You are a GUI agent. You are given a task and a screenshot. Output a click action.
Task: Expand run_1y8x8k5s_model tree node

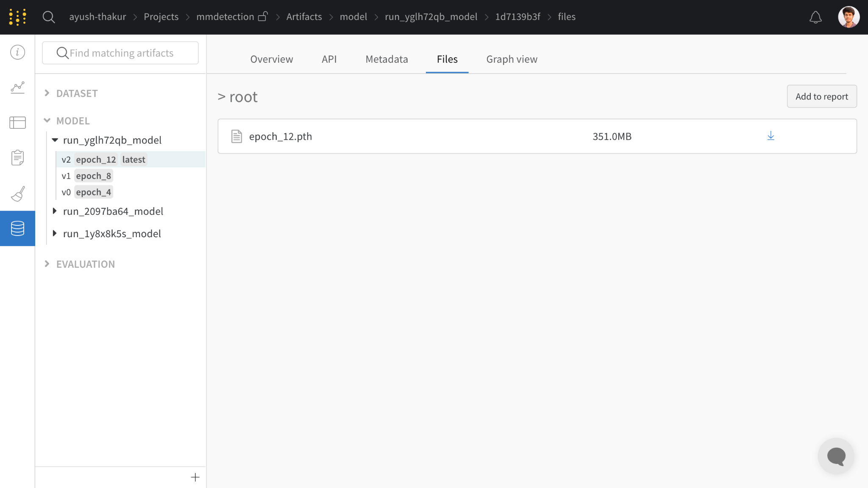tap(55, 233)
